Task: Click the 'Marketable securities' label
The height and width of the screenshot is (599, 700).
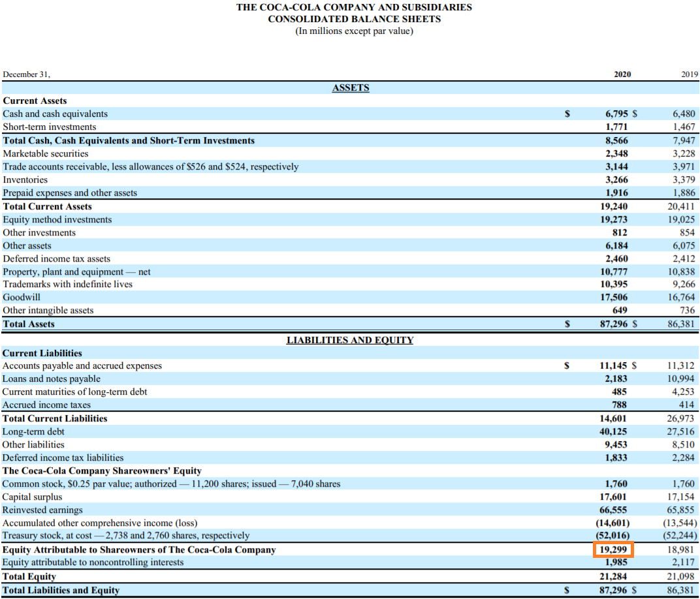Action: [x=46, y=153]
